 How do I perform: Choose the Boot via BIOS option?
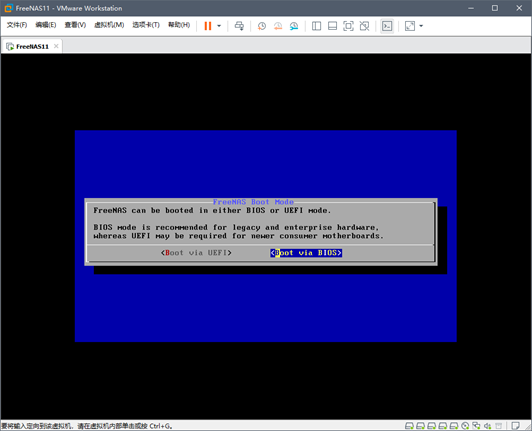coord(306,253)
